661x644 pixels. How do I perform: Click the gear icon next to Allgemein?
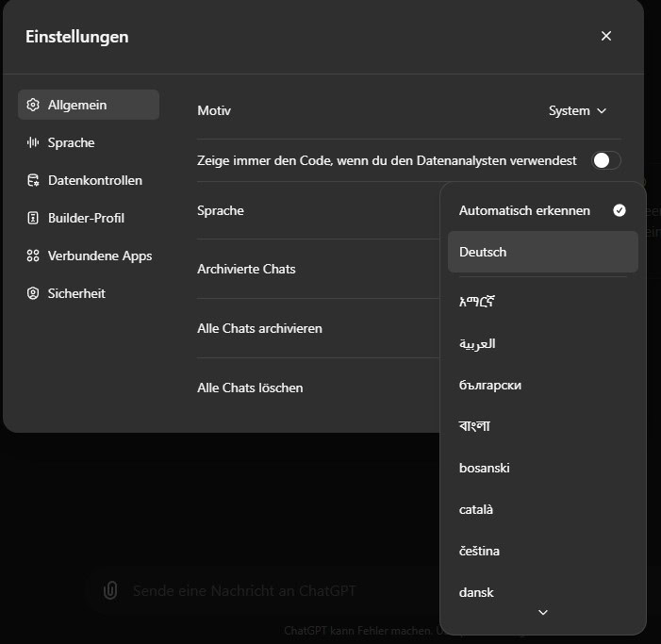tap(33, 105)
